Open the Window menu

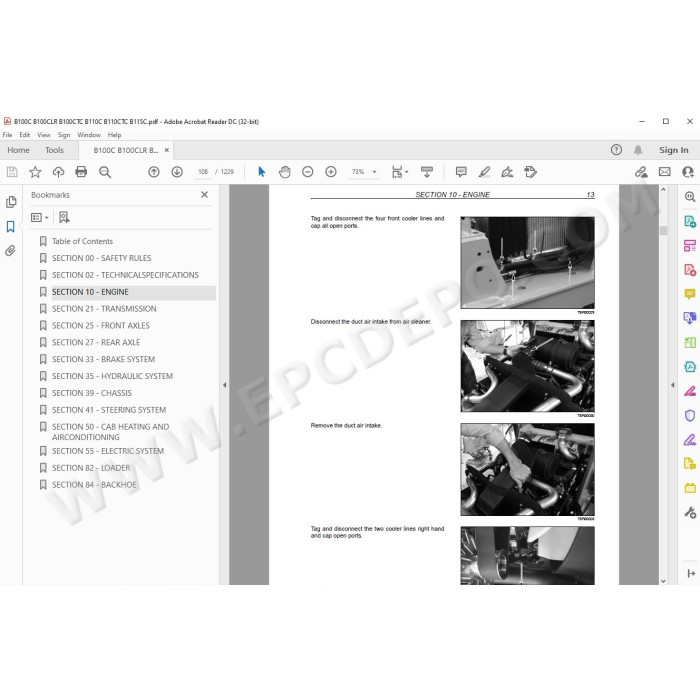pos(89,135)
